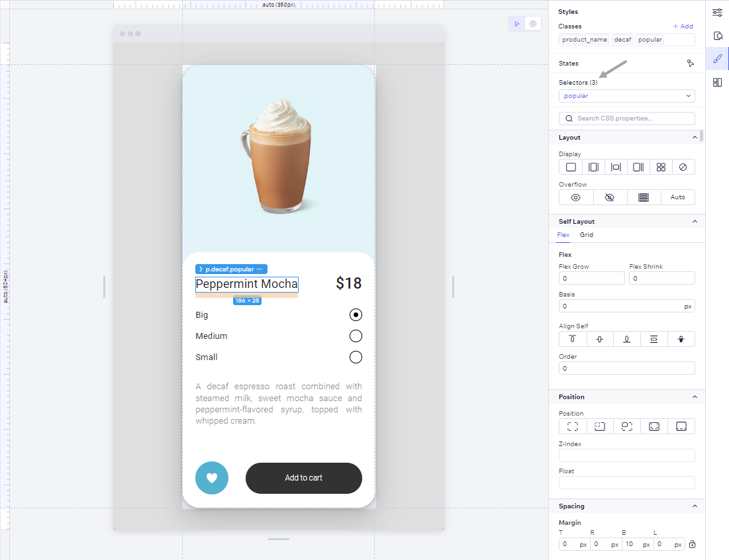Select the Small size radio button
Screen dimensions: 729x560
[x=356, y=357]
